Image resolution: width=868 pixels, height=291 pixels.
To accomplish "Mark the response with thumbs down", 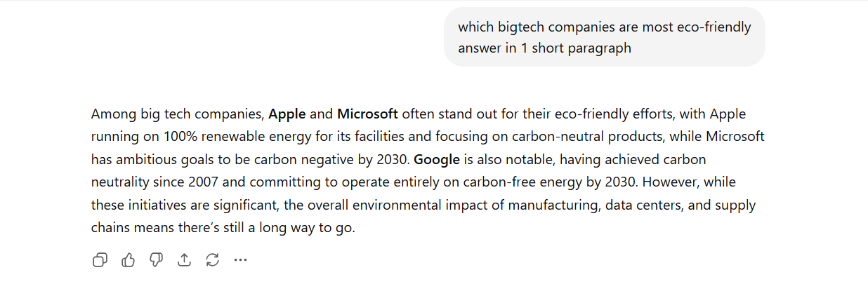I will tap(156, 260).
